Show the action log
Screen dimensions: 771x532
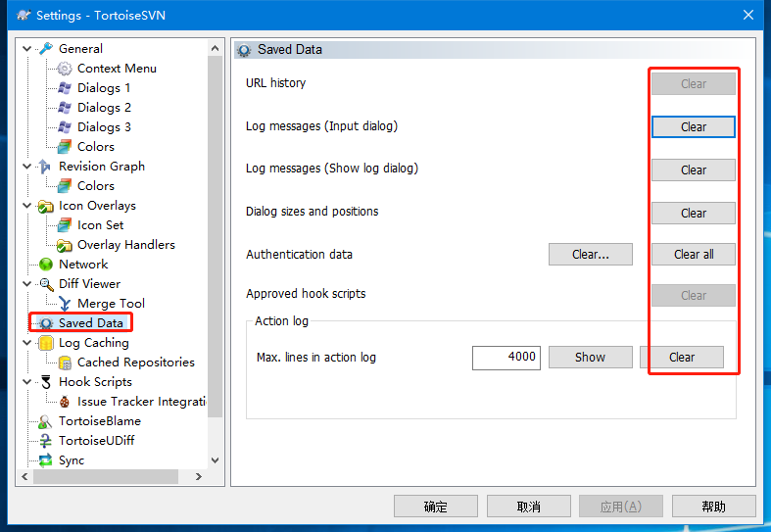(590, 357)
